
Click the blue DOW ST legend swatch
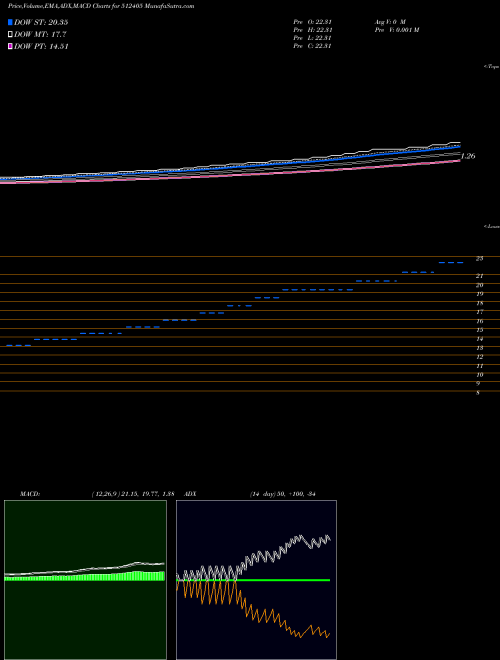coord(10,22)
